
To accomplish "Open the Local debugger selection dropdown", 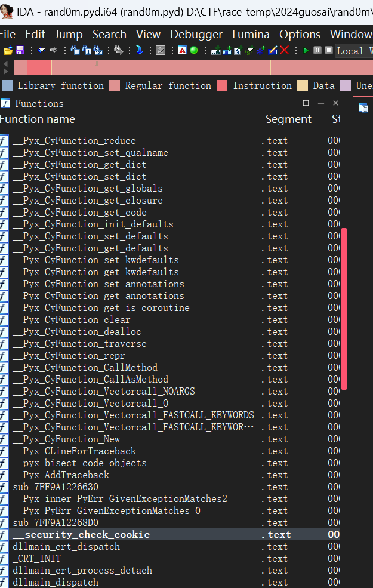I will point(353,51).
